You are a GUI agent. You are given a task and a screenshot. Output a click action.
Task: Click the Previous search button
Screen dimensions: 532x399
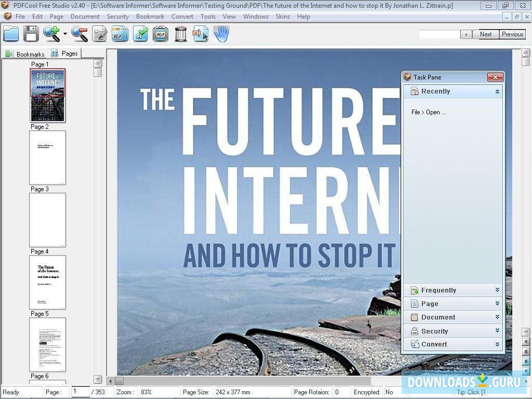[x=512, y=34]
